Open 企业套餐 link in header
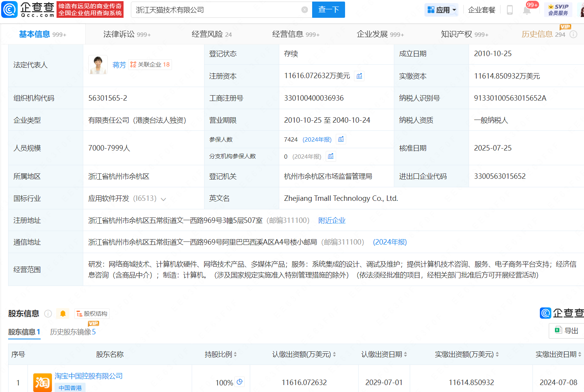 [x=482, y=10]
